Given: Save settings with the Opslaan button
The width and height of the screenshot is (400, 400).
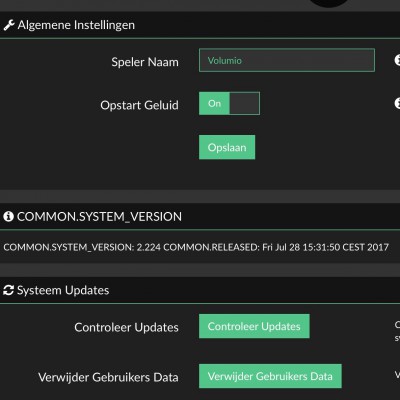Looking at the screenshot, I should [x=227, y=147].
